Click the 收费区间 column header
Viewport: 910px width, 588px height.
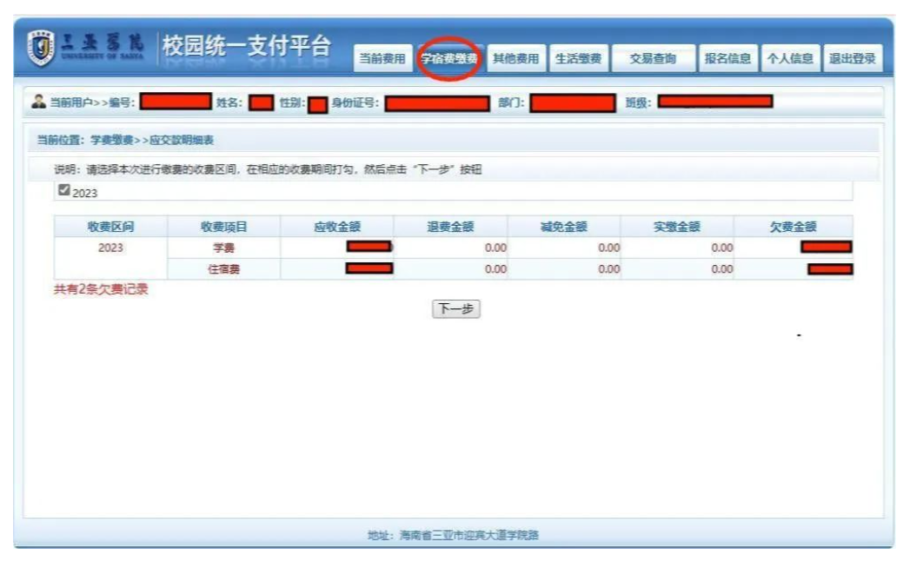point(110,227)
